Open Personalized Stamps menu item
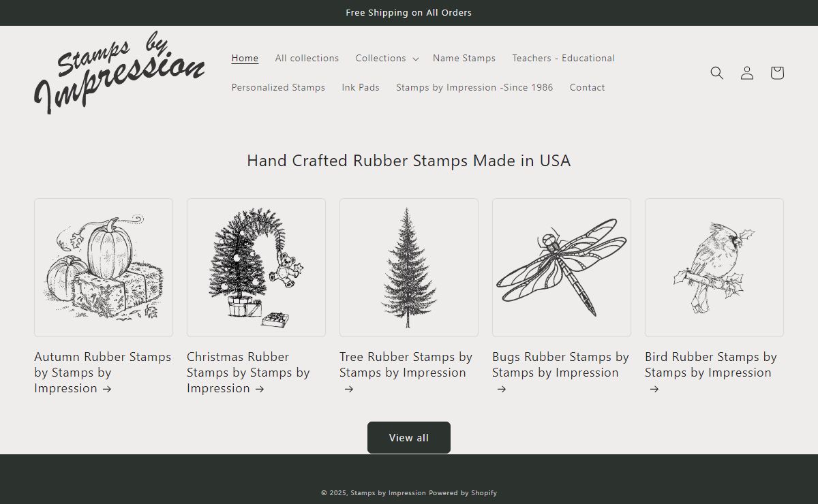This screenshot has height=504, width=818. point(278,88)
